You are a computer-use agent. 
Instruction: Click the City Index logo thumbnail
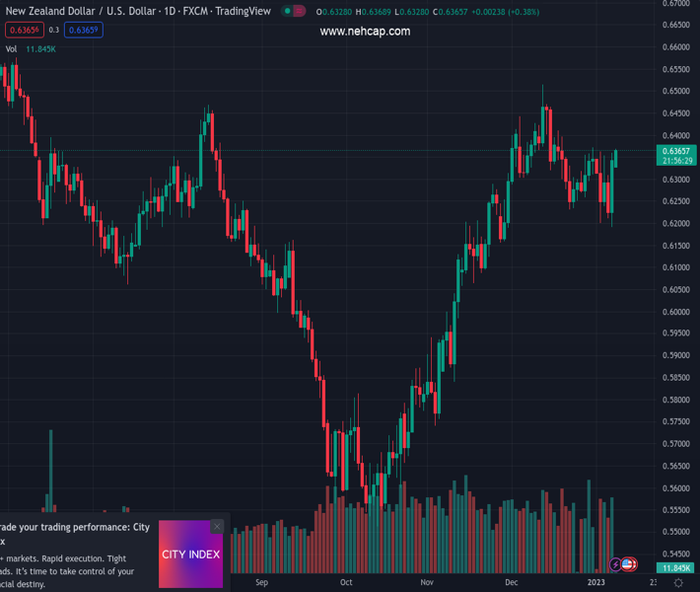click(190, 555)
